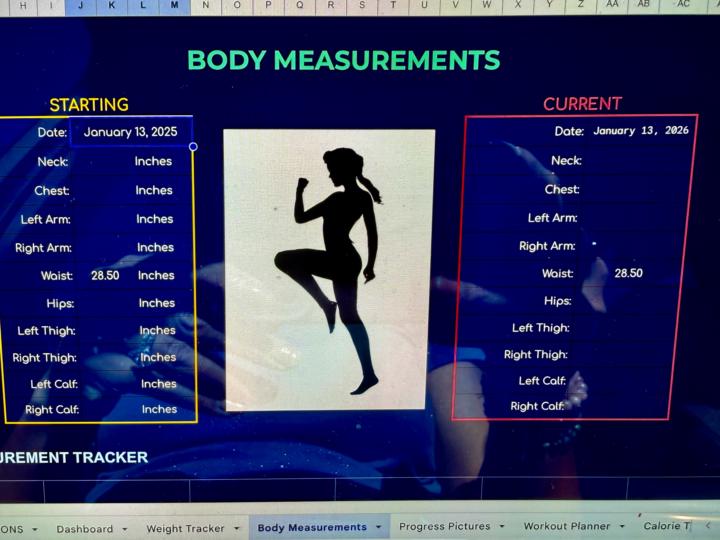Click Inches unit in starting Hips row

[157, 303]
